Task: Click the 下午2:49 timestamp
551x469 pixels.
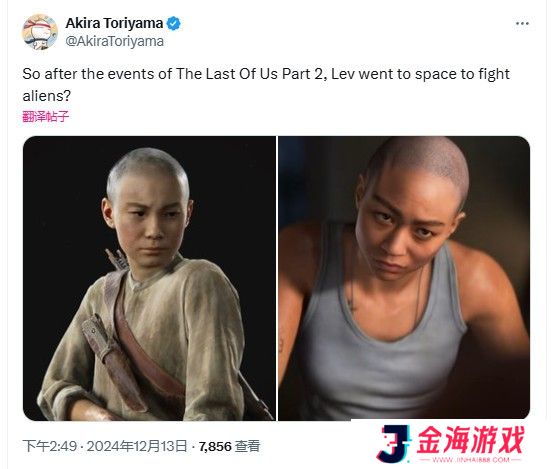Action: pos(50,446)
